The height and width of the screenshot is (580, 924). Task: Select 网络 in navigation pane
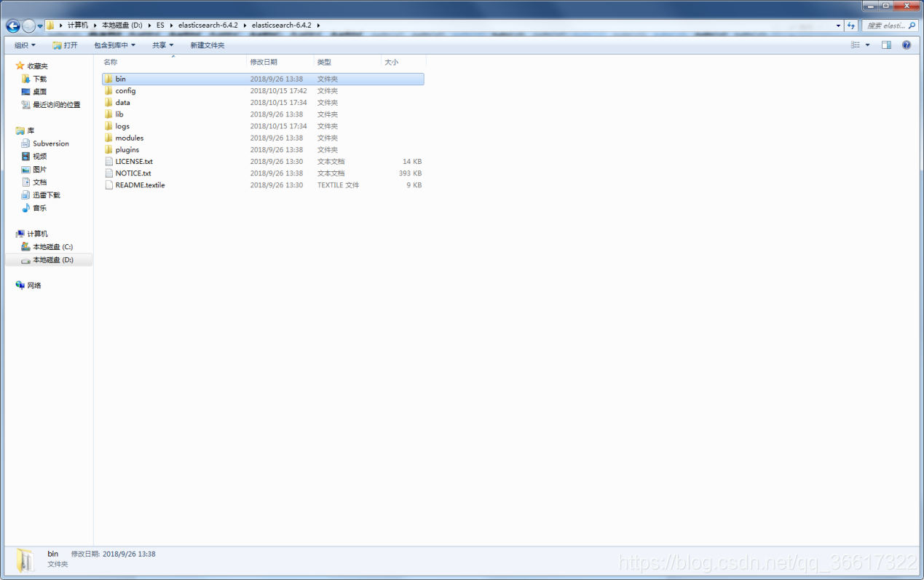pyautogui.click(x=33, y=286)
